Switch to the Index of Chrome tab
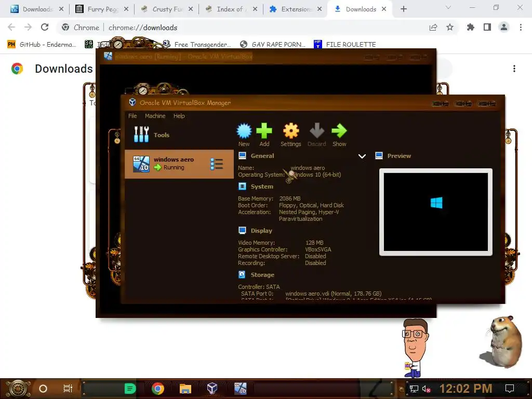 tap(232, 9)
